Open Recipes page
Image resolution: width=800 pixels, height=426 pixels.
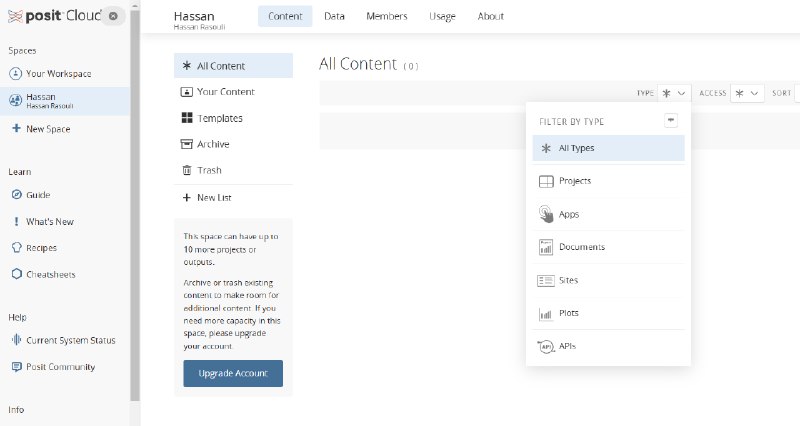41,248
